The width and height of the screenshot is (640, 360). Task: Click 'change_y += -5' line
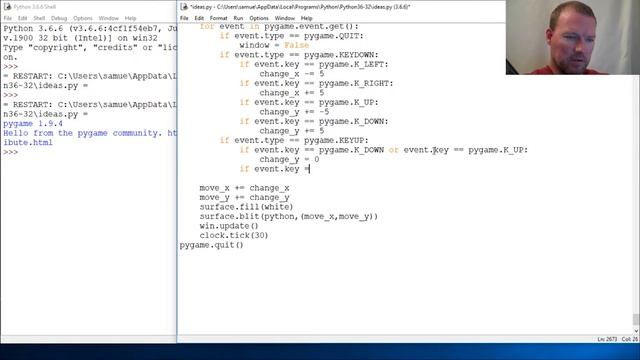click(x=294, y=112)
